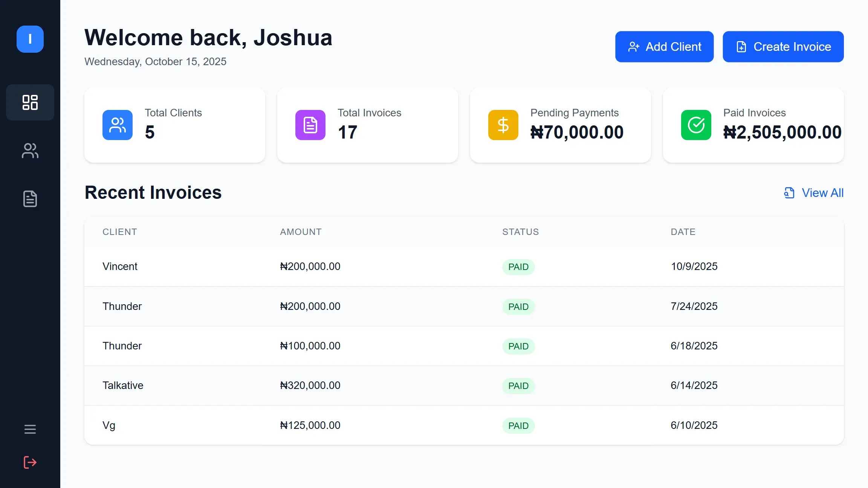Click the PAID badge on the Talkative row

click(518, 386)
